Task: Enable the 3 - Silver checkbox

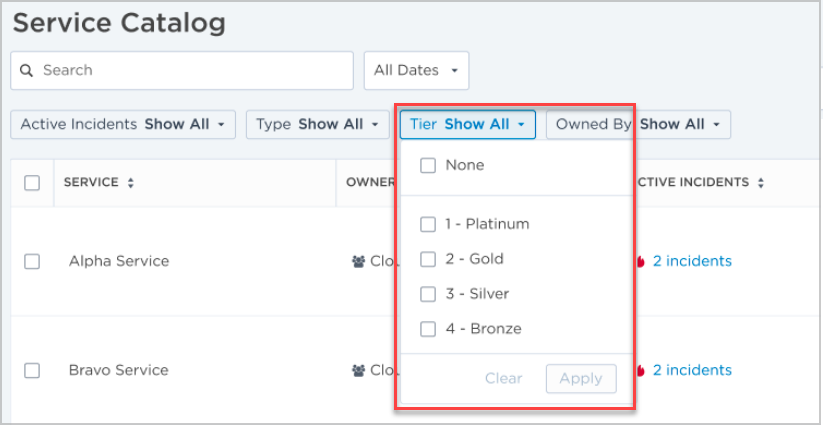Action: 428,294
